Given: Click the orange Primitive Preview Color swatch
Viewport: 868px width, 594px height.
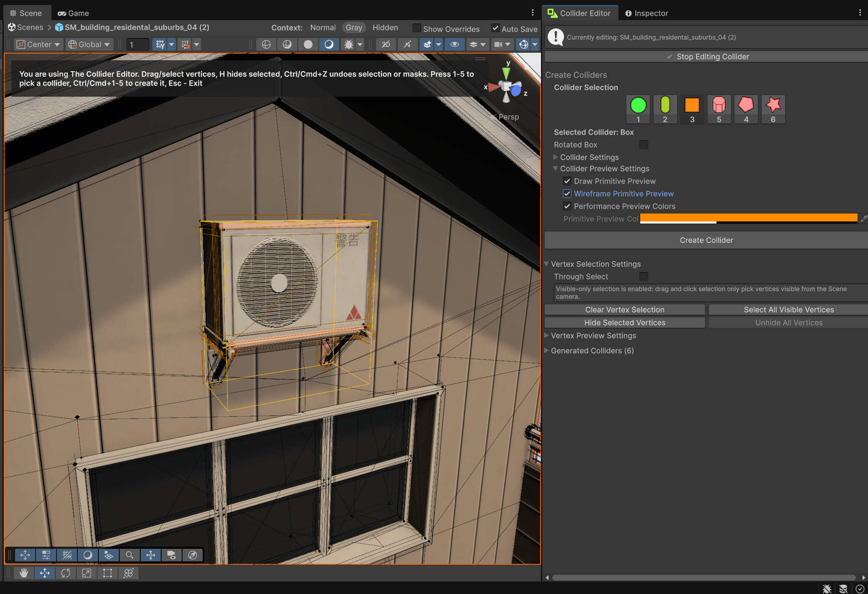Looking at the screenshot, I should click(x=749, y=219).
